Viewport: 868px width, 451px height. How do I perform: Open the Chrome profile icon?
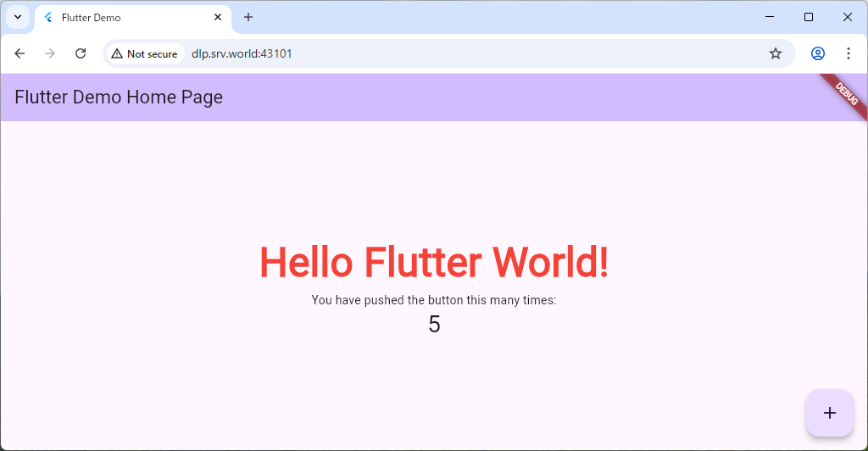point(817,53)
